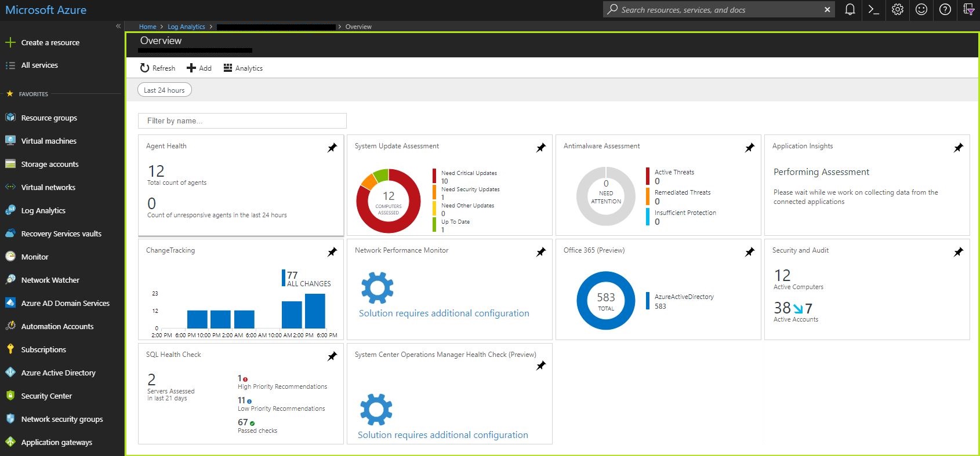Screen dimensions: 980x456
Task: Pin the Network Performance Monitor tile
Action: point(541,252)
